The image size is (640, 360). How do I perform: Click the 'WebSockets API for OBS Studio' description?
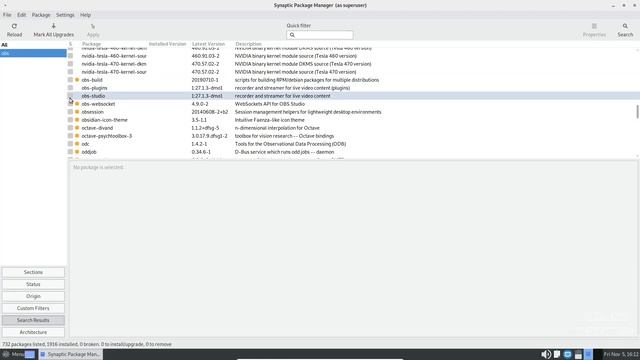click(269, 104)
